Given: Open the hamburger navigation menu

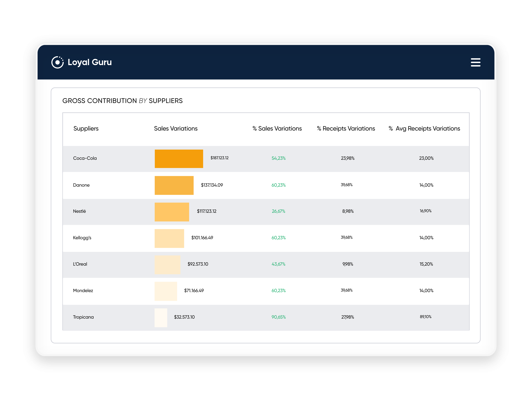Looking at the screenshot, I should point(476,62).
